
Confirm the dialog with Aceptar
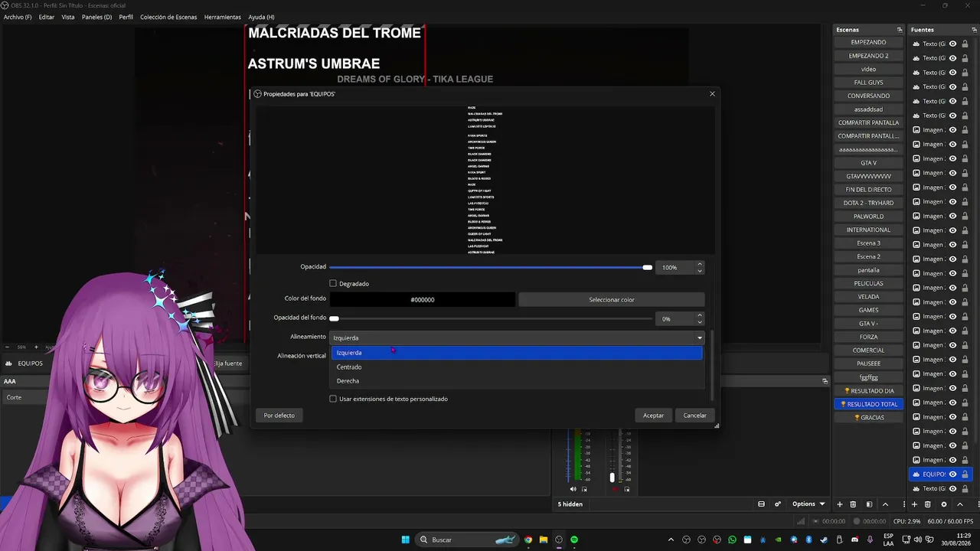click(x=654, y=416)
